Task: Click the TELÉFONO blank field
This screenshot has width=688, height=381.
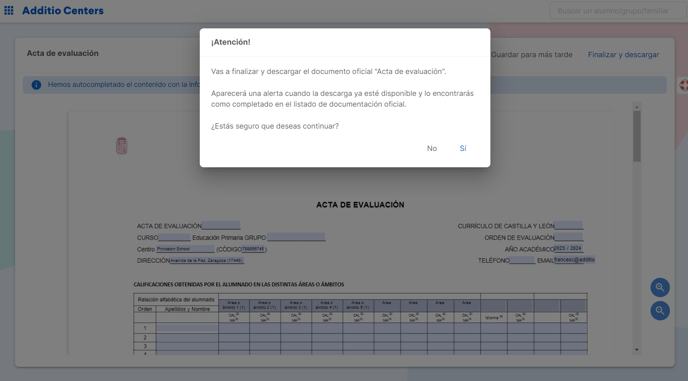Action: [522, 260]
